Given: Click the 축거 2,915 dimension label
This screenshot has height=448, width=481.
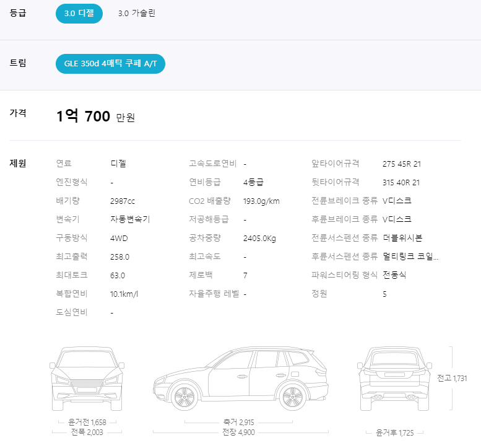Looking at the screenshot, I should [239, 422].
